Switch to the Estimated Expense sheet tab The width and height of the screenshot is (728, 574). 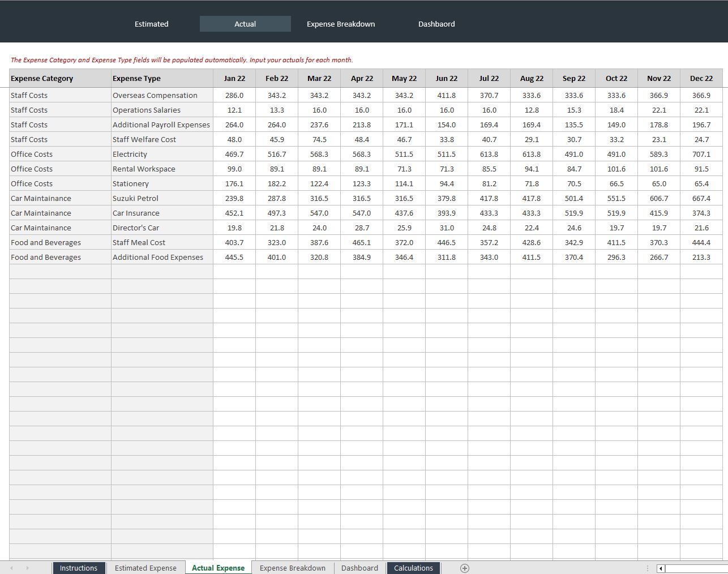click(145, 568)
